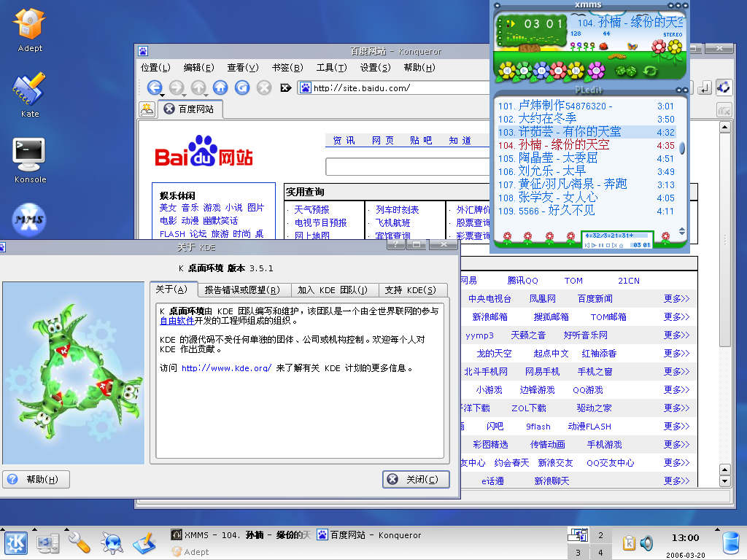Viewport: 747px width, 560px height.
Task: Click 更多>> link in 中央电视台 row
Action: click(676, 298)
